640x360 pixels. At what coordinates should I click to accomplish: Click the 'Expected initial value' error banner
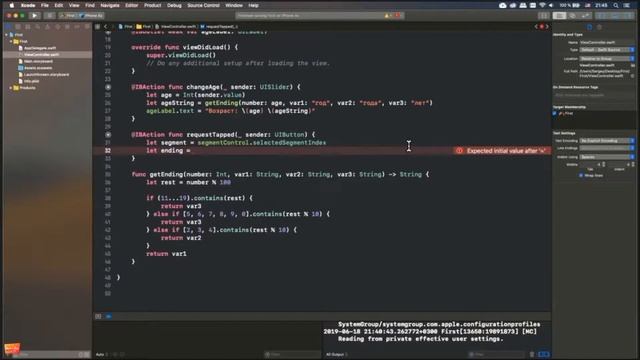(502, 151)
